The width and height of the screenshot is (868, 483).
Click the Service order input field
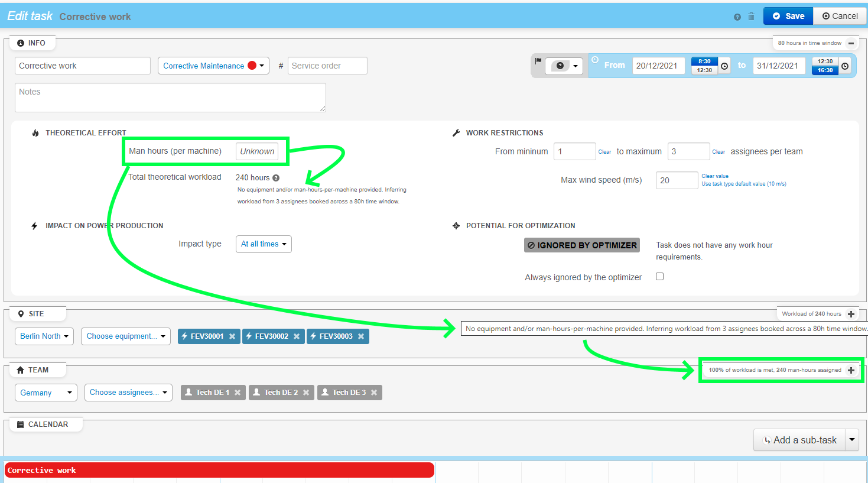click(327, 66)
